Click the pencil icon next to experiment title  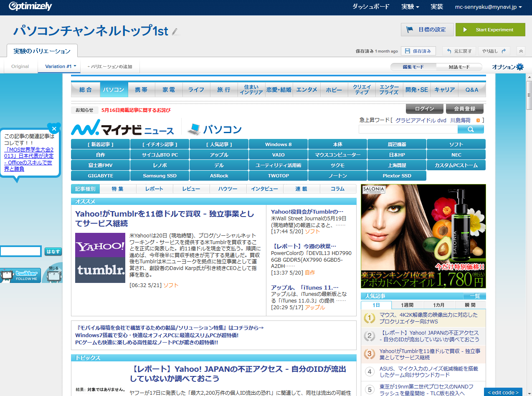[x=175, y=31]
